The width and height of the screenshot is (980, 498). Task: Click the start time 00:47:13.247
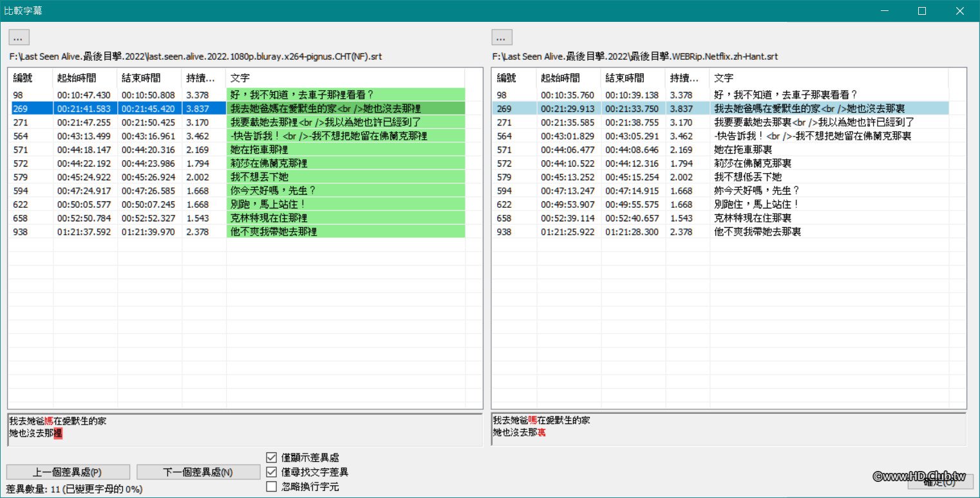click(x=567, y=190)
